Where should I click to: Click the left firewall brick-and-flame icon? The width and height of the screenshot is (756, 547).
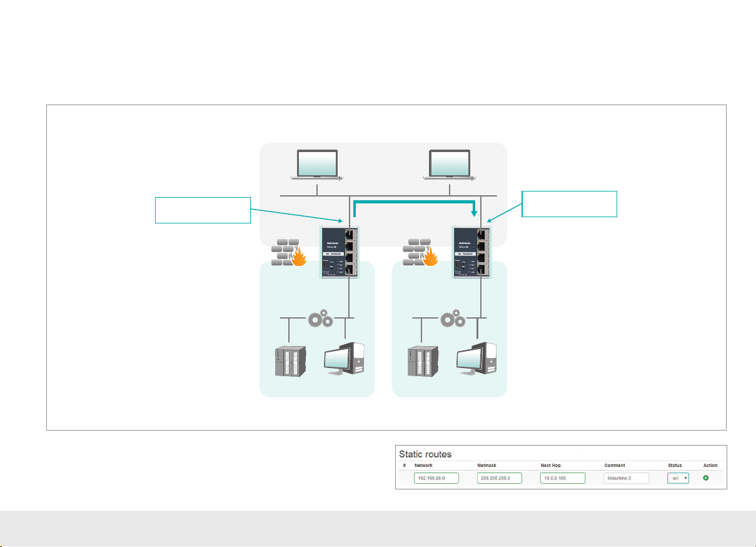[288, 252]
